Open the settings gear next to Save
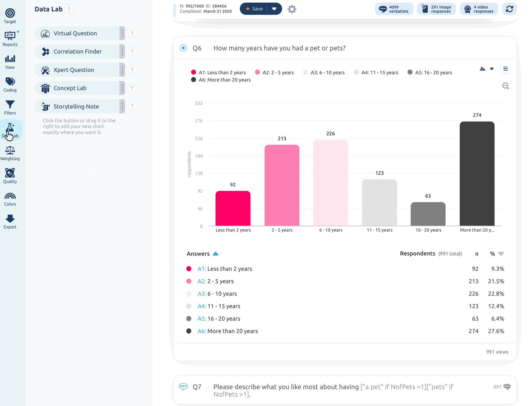 tap(292, 9)
